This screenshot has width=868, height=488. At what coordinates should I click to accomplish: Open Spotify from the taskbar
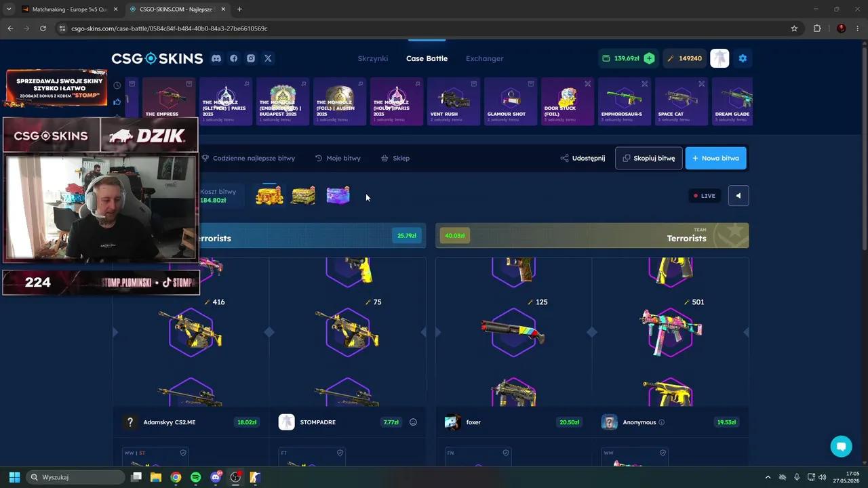[196, 477]
